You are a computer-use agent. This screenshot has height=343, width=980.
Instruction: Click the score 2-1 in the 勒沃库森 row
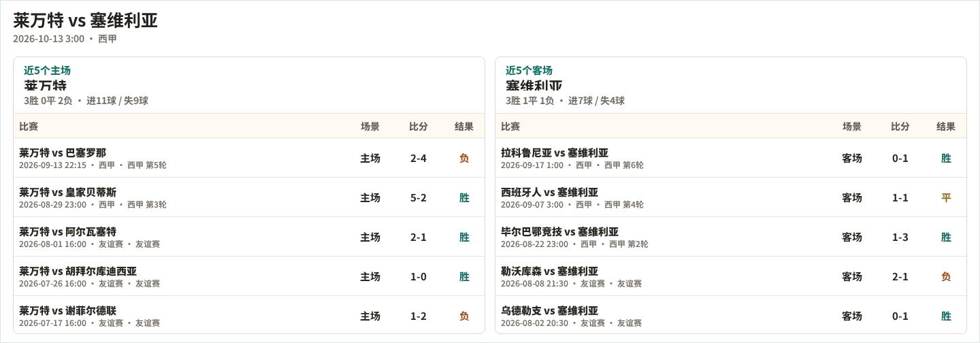pos(900,276)
